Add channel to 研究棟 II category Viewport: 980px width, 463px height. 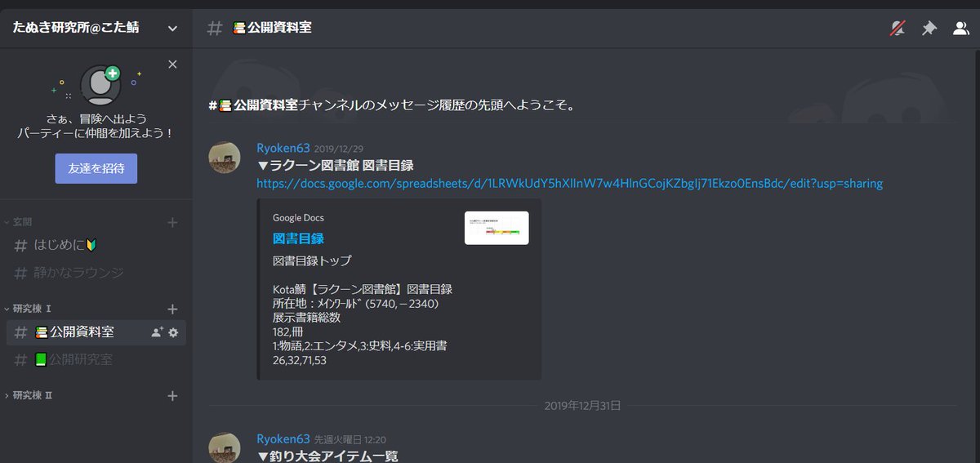tap(172, 396)
